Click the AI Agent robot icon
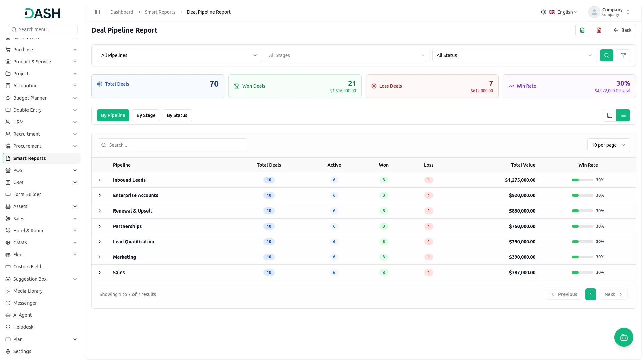Viewport: 644px width, 362px height. 8,315
